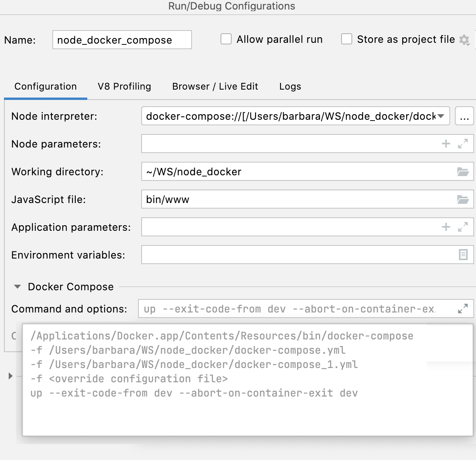The height and width of the screenshot is (460, 476).
Task: Select the Configuration tab
Action: [x=45, y=86]
